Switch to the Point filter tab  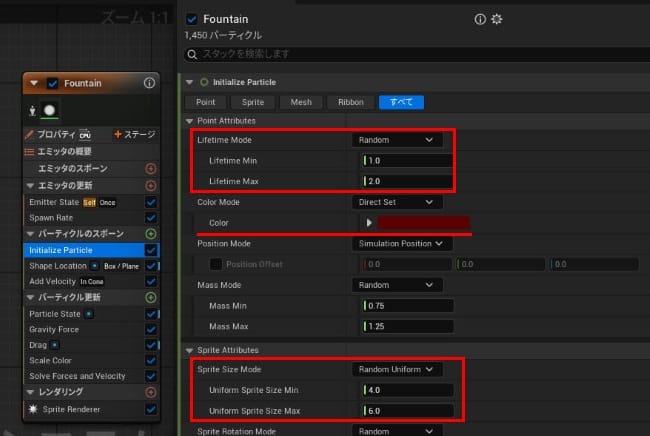(x=206, y=102)
